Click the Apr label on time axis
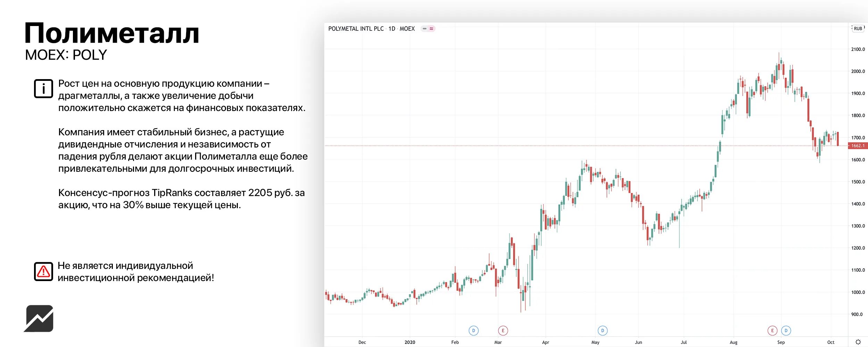The image size is (868, 347). [545, 342]
